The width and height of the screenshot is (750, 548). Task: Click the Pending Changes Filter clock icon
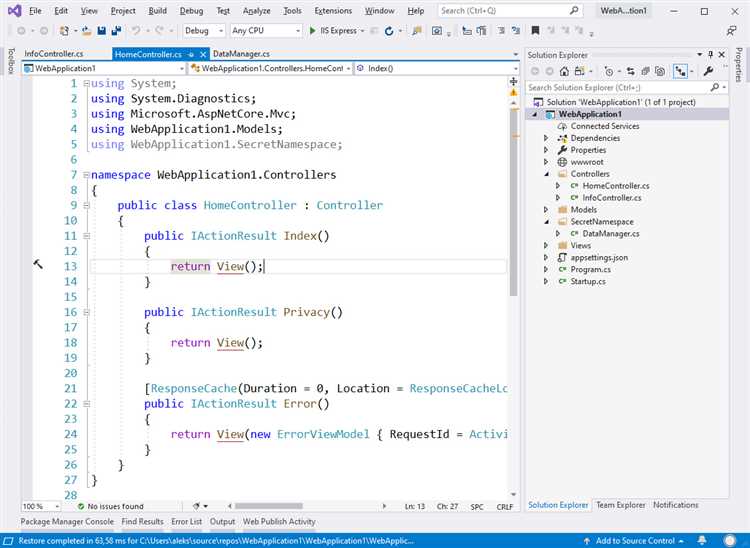click(608, 72)
